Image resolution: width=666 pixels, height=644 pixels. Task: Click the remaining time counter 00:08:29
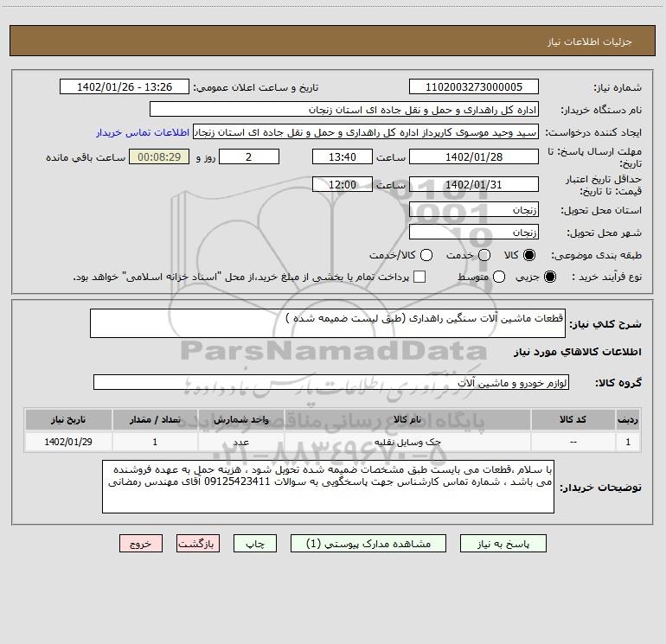(x=159, y=156)
